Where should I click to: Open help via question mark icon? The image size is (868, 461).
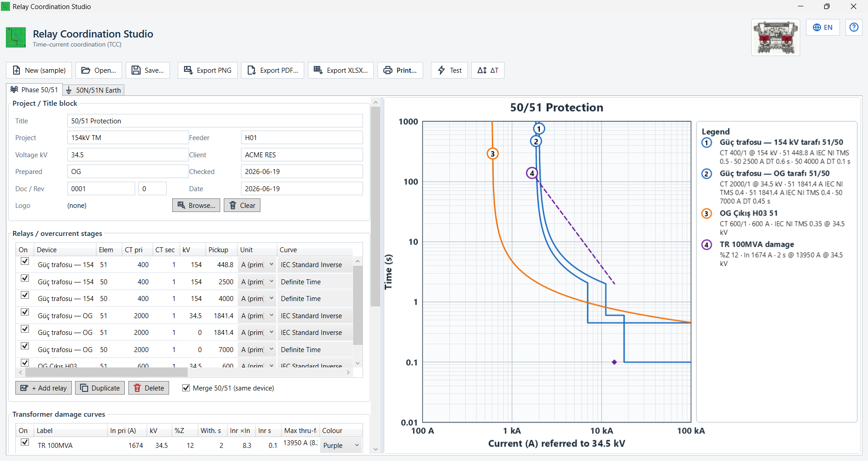tap(854, 27)
